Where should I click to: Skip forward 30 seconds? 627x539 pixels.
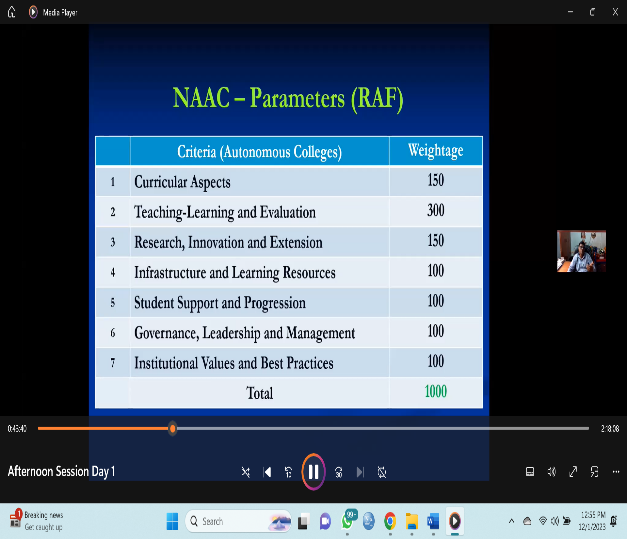pyautogui.click(x=339, y=472)
